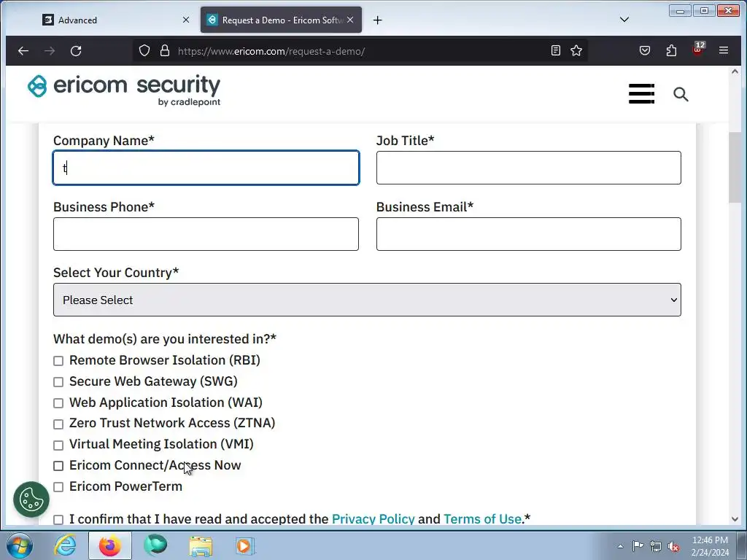Tick the Privacy Policy confirmation checkbox
Viewport: 747px width, 560px height.
tap(58, 519)
